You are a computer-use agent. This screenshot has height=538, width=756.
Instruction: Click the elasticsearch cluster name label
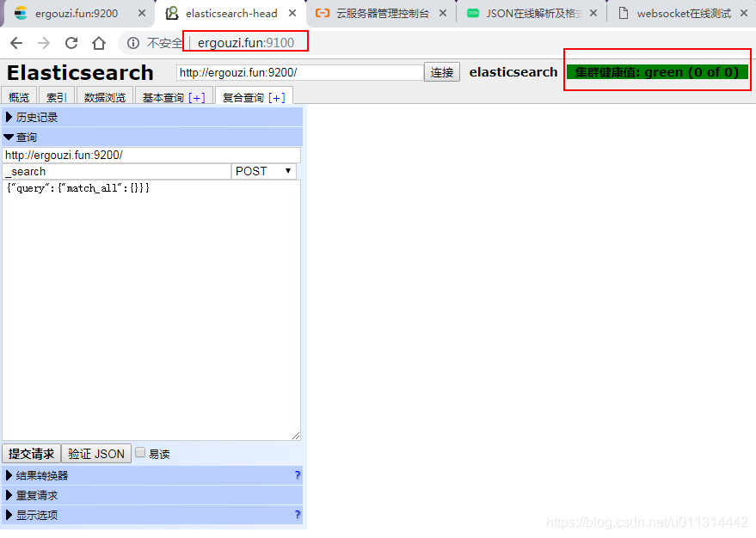pos(513,72)
